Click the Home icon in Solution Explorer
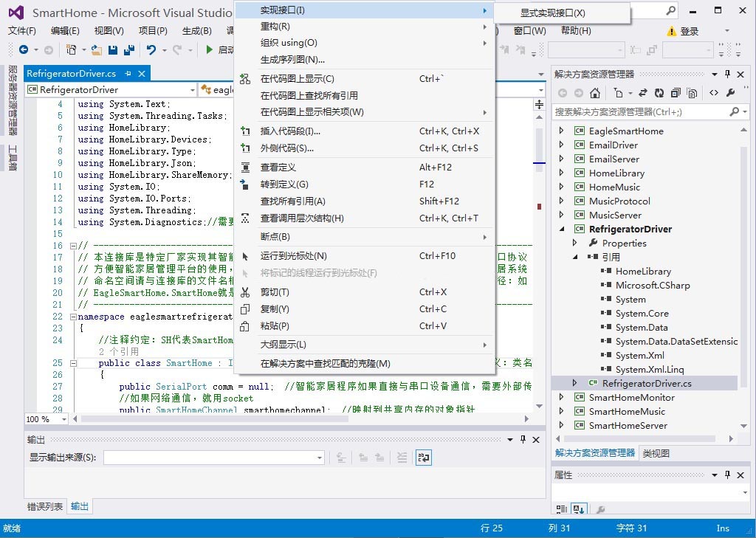756x538 pixels. [595, 92]
